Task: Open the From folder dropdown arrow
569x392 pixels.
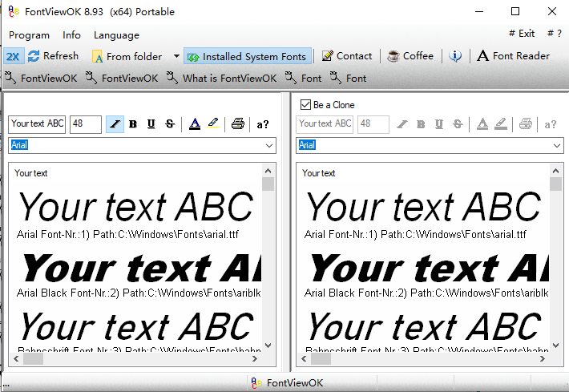Action: [x=176, y=56]
